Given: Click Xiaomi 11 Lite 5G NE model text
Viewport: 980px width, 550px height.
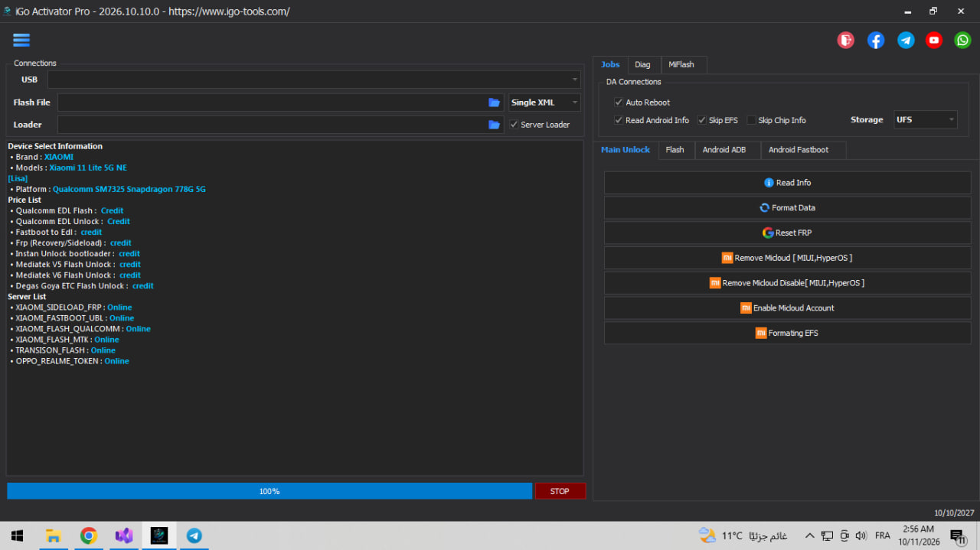Looking at the screenshot, I should point(88,168).
